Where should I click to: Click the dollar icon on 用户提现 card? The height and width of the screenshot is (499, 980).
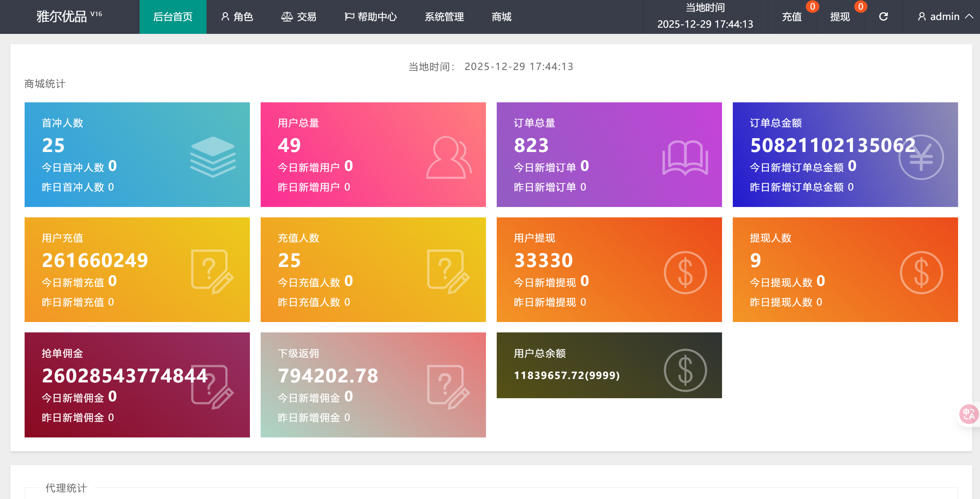pyautogui.click(x=685, y=272)
